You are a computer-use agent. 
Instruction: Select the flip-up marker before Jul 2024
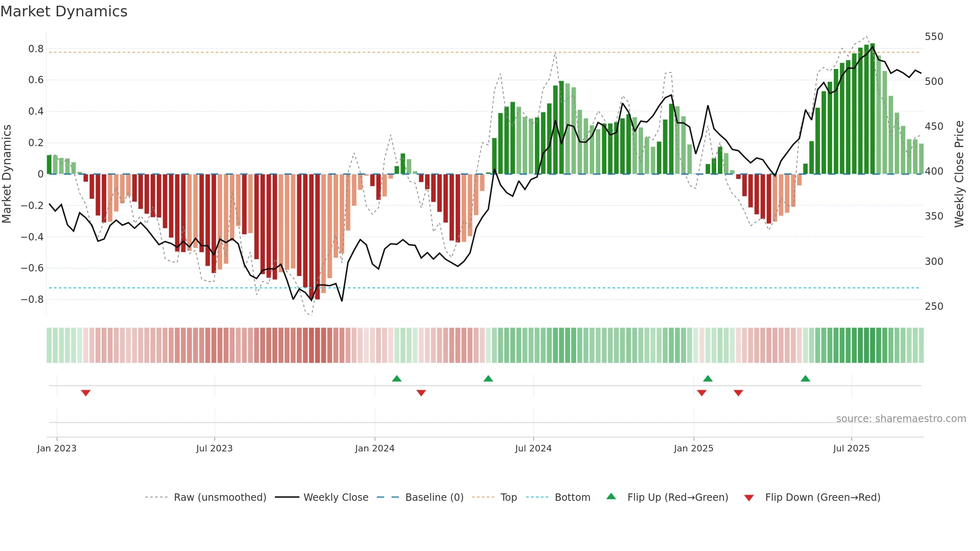click(488, 378)
